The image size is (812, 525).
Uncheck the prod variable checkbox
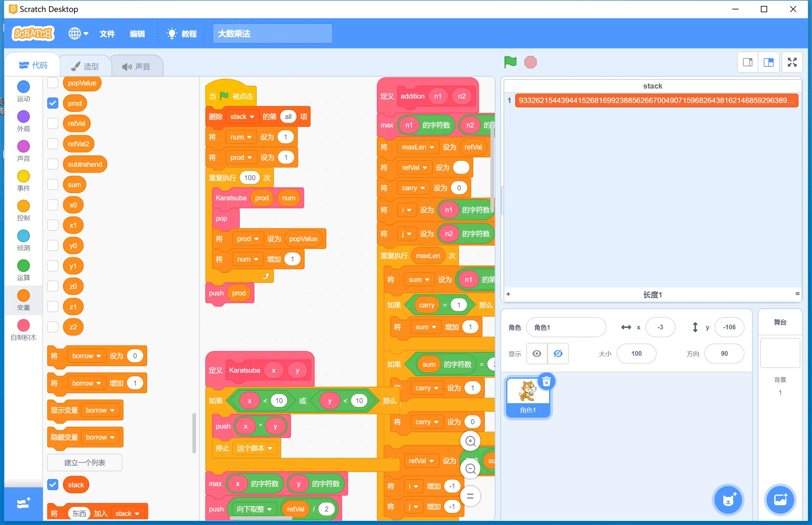53,103
